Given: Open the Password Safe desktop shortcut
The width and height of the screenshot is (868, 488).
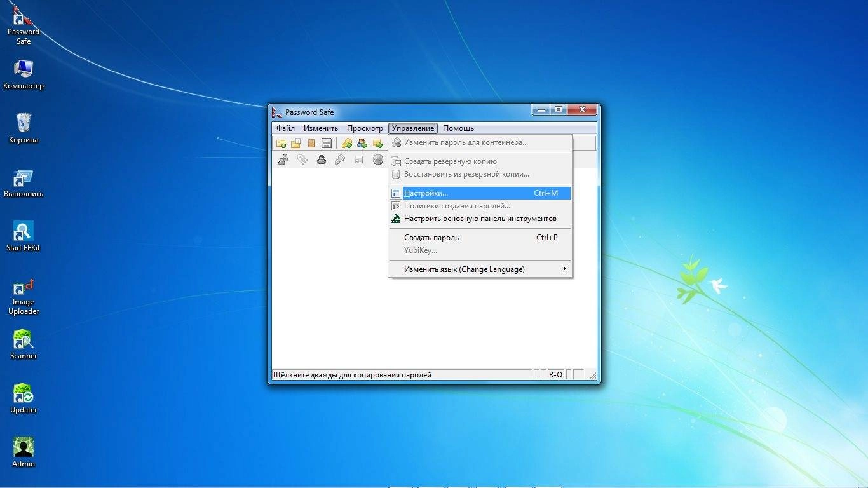Looking at the screenshot, I should pos(24,25).
